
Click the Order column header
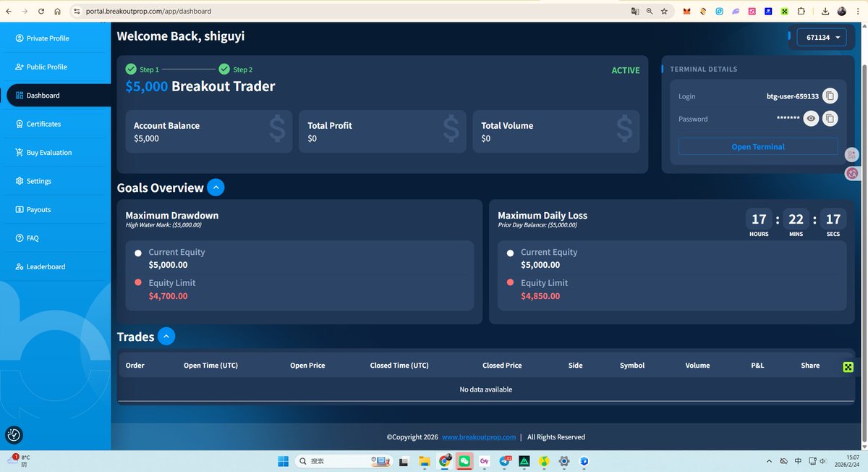pos(135,366)
